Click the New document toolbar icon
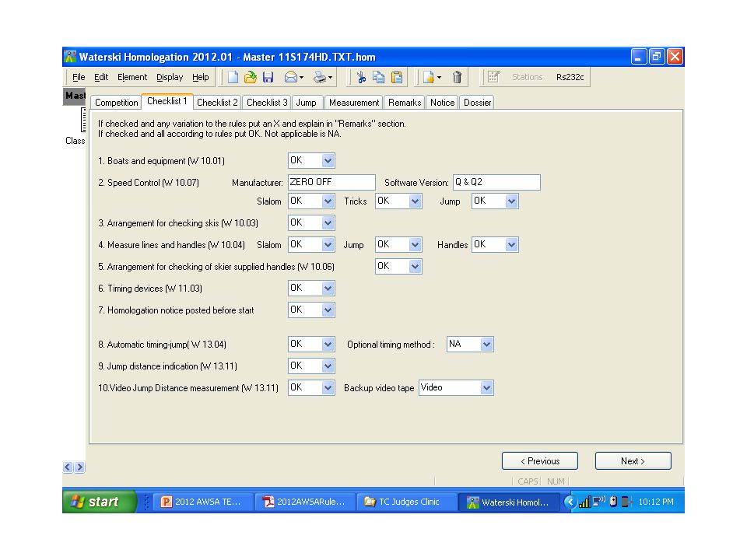The image size is (747, 560). 233,77
